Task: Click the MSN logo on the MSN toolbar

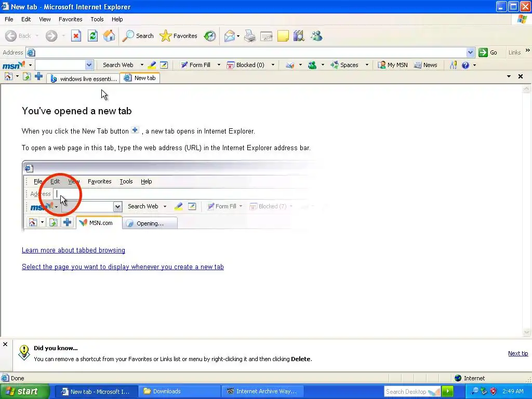Action: [x=14, y=65]
